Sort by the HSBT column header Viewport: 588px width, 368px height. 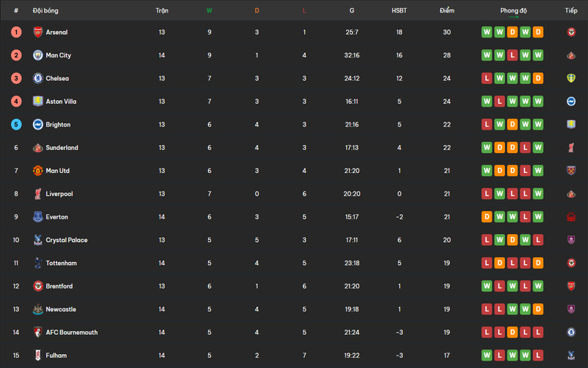click(x=399, y=11)
